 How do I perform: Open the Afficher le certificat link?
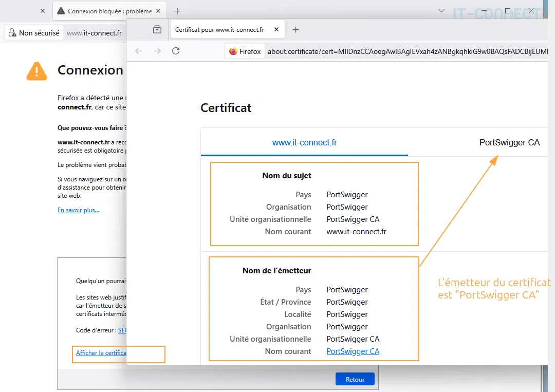point(101,353)
